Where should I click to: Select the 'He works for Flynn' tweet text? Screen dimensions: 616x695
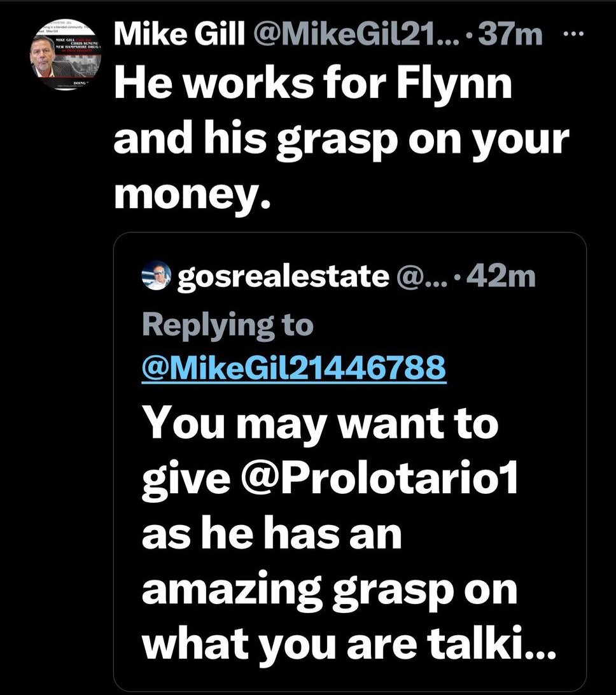coord(312,85)
